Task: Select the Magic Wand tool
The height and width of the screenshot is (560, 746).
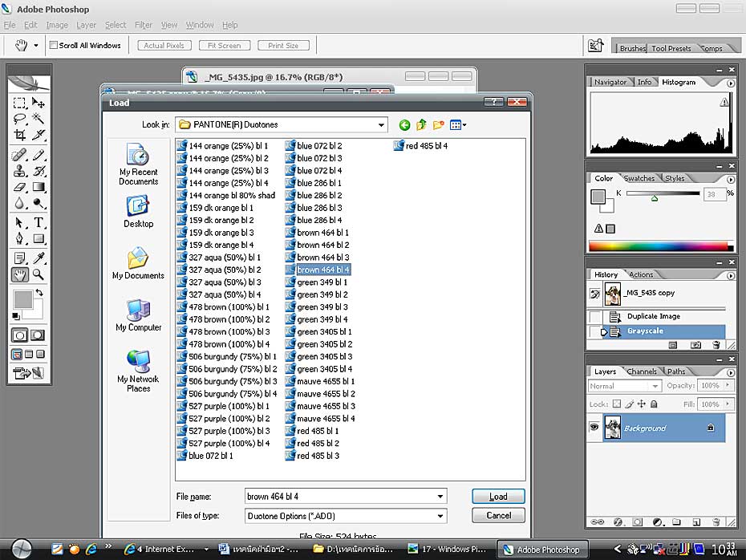Action: 38,119
